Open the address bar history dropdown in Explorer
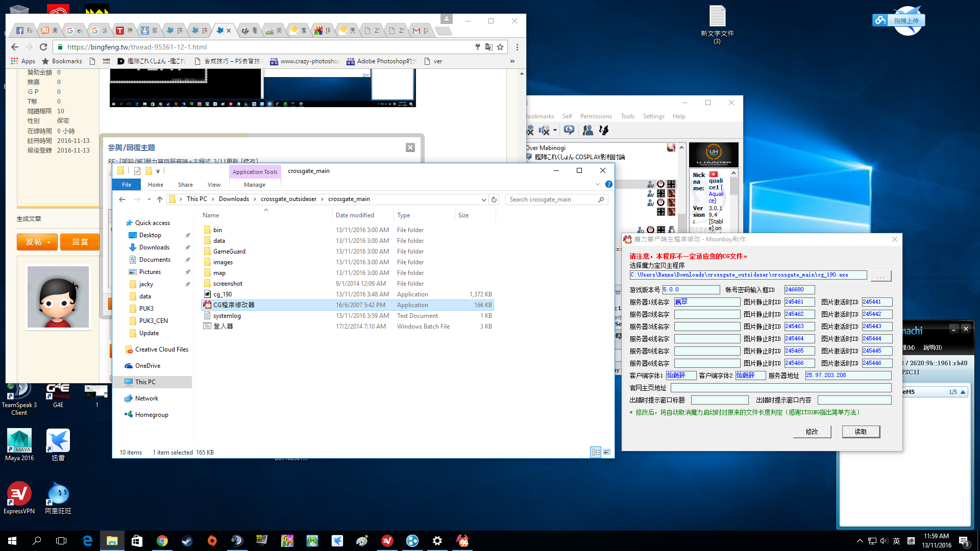Image resolution: width=980 pixels, height=551 pixels. coord(483,199)
